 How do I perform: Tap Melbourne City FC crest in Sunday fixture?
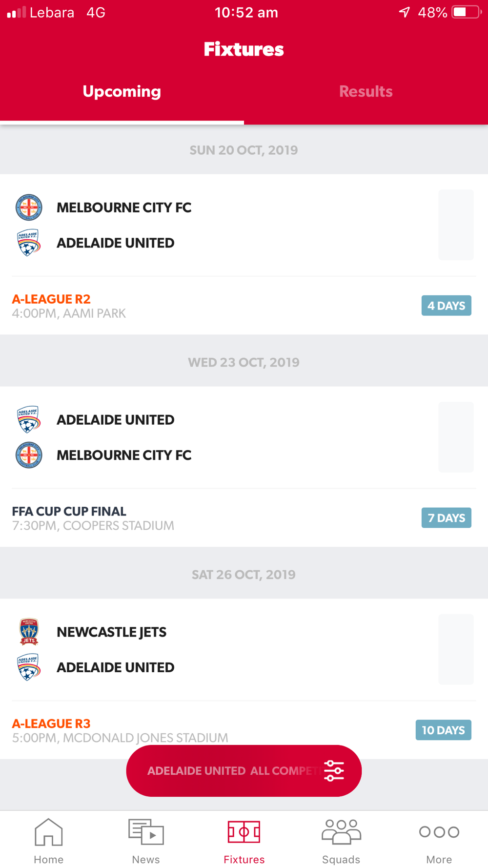(x=29, y=207)
